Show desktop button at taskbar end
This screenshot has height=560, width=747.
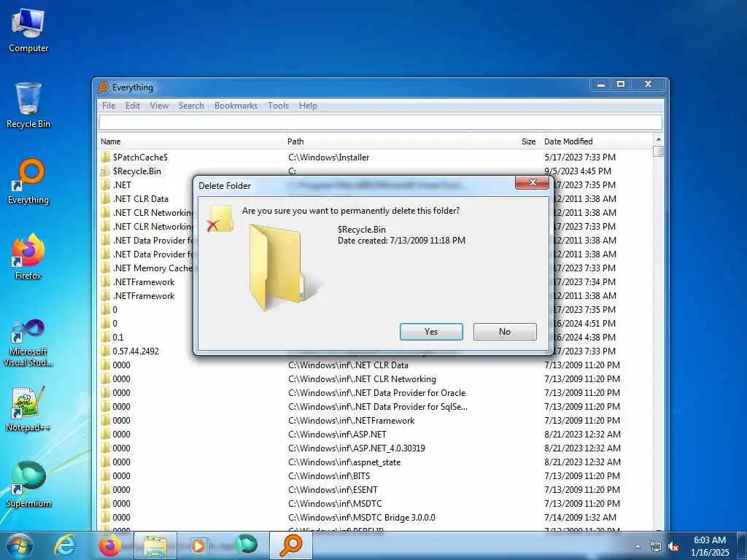click(742, 545)
